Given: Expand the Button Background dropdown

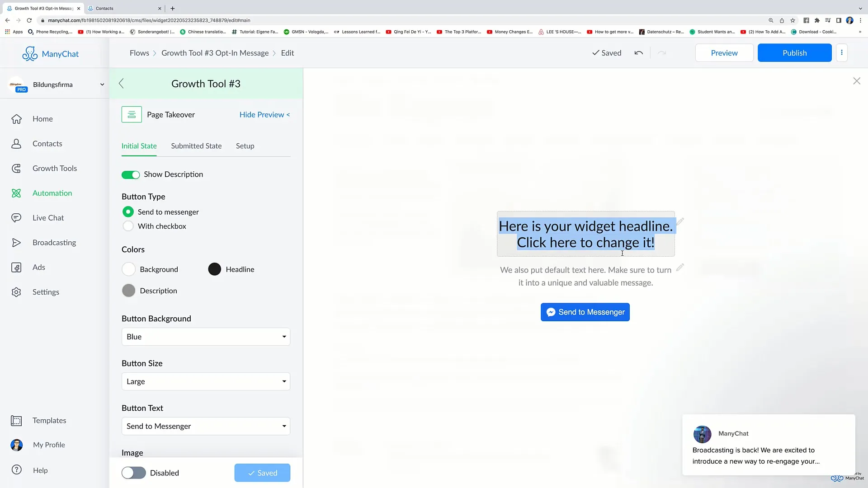Looking at the screenshot, I should [205, 337].
